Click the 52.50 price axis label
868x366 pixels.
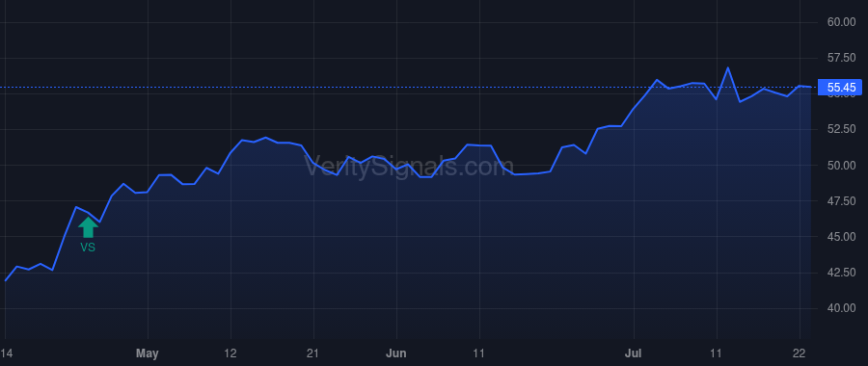841,129
